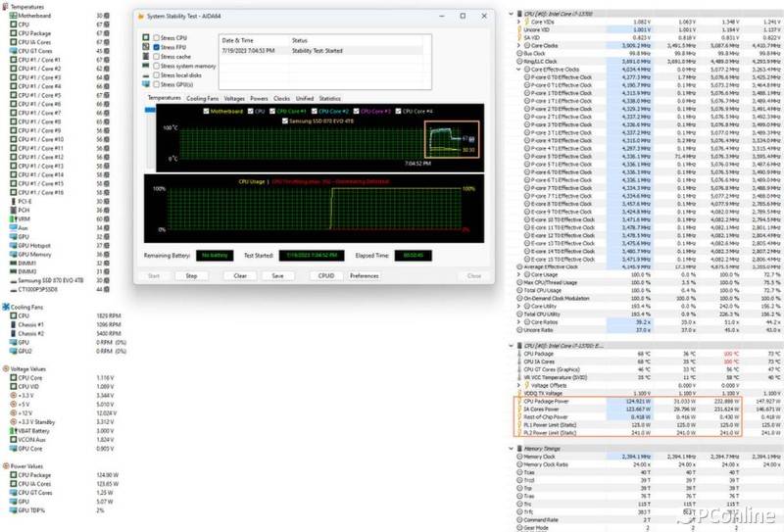Click the Stop button
Screen dimensions: 784x532
click(191, 275)
